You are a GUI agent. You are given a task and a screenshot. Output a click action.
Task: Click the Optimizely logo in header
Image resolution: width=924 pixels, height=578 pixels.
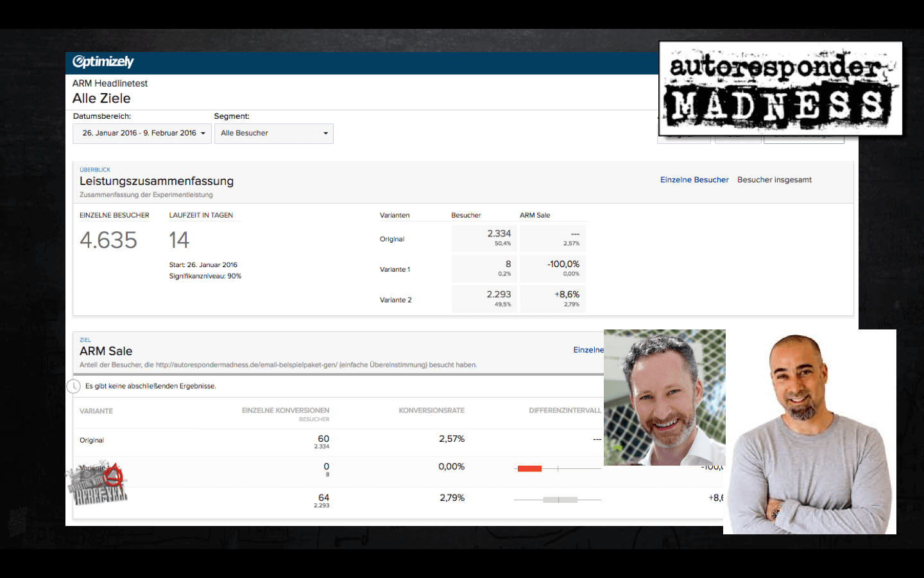click(103, 62)
